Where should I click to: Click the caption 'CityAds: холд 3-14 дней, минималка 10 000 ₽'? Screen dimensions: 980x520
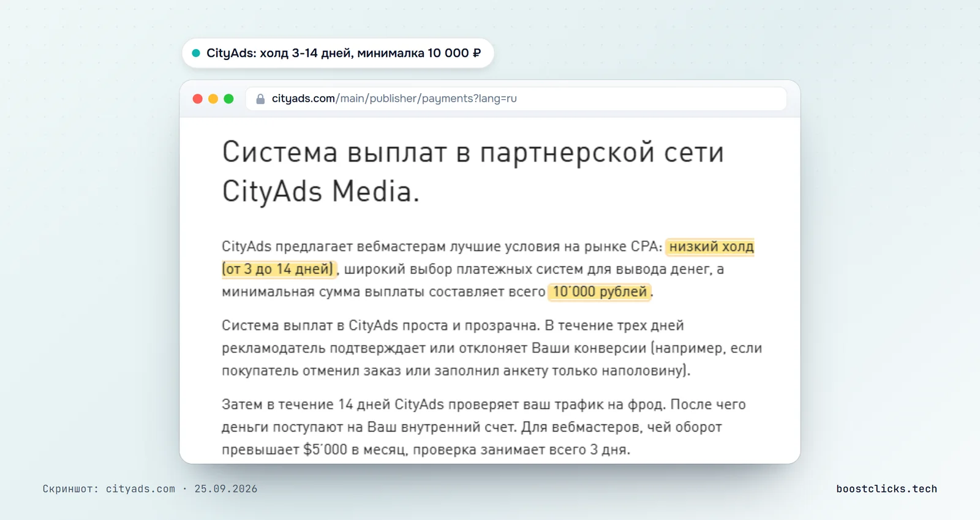(344, 53)
